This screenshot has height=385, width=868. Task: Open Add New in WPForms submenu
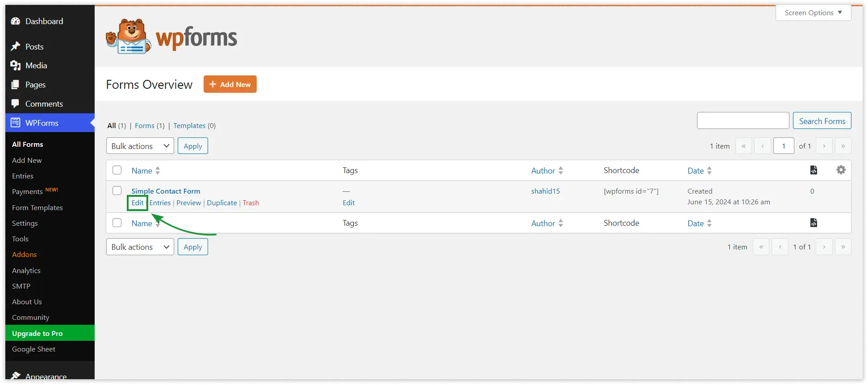click(x=27, y=160)
